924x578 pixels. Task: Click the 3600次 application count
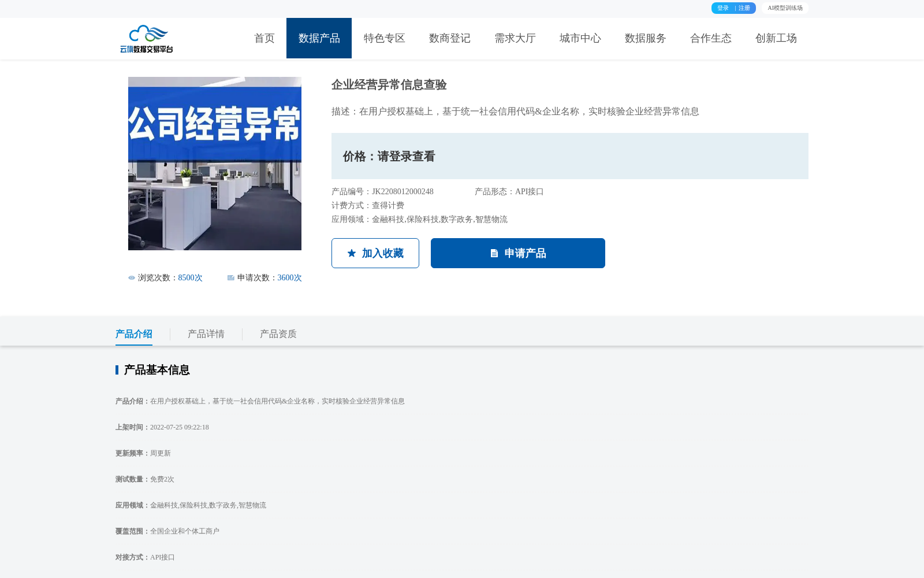point(290,278)
